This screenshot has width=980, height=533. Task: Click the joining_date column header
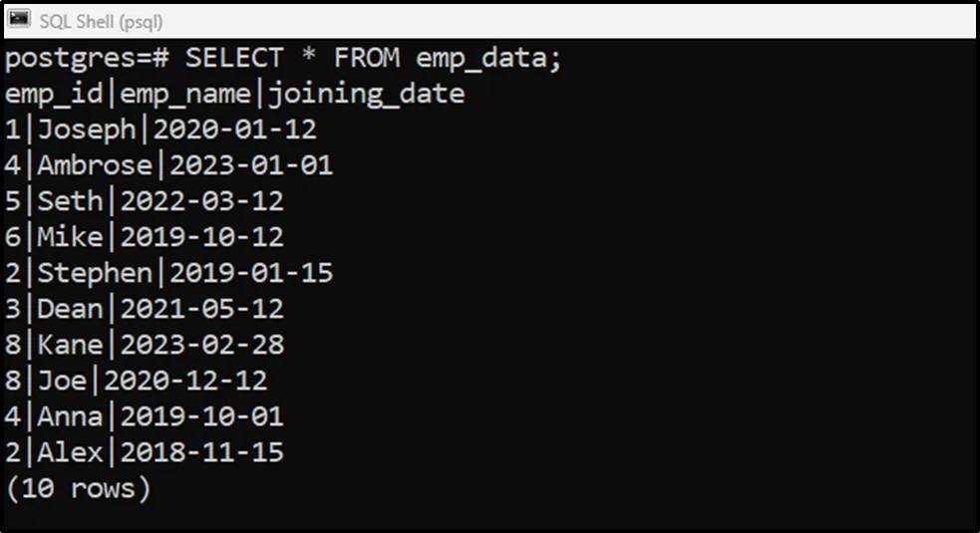[x=366, y=94]
